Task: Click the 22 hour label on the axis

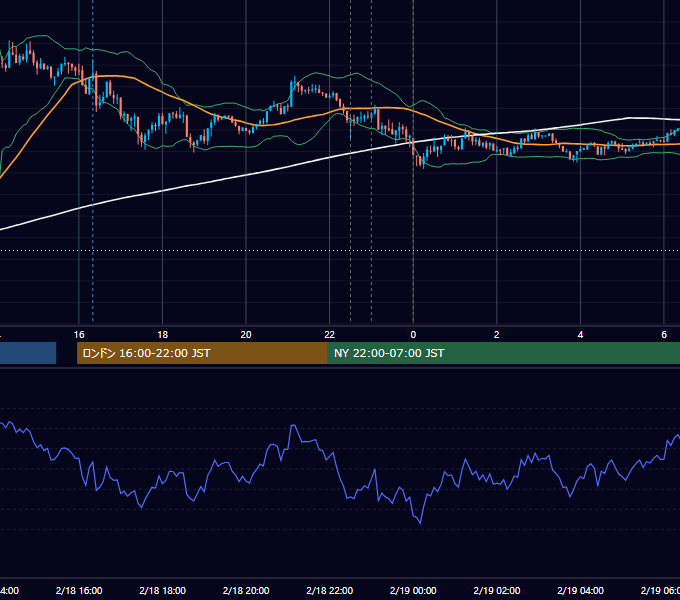Action: point(330,335)
